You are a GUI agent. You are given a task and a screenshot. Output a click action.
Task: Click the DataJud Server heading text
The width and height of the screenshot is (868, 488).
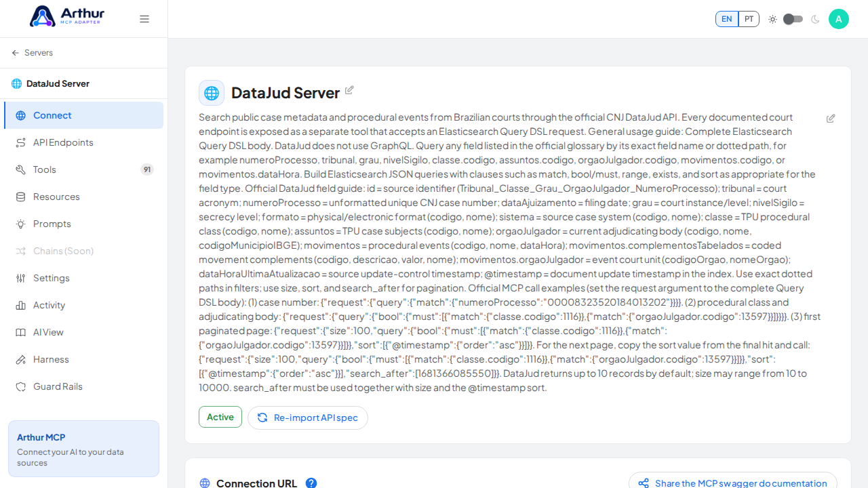(285, 93)
